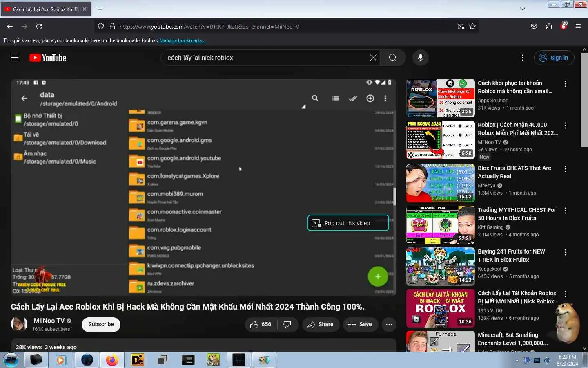Reload the page with refresh icon
Image resolution: width=588 pixels, height=368 pixels.
[x=39, y=26]
